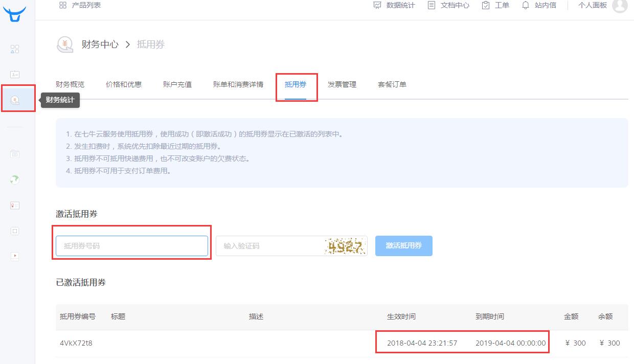Viewport: 634px width, 364px height.
Task: Open 工单 tickets page
Action: [x=495, y=5]
